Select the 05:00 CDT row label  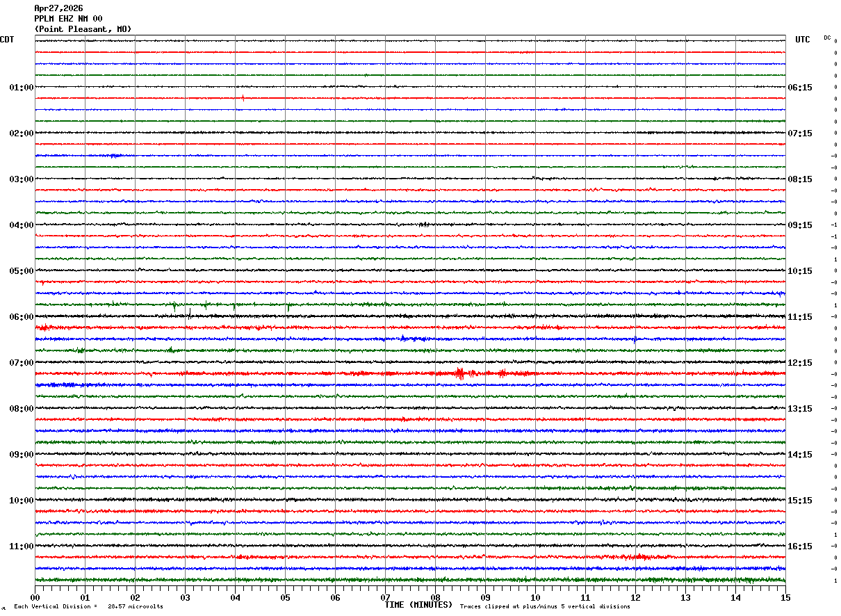coord(22,271)
